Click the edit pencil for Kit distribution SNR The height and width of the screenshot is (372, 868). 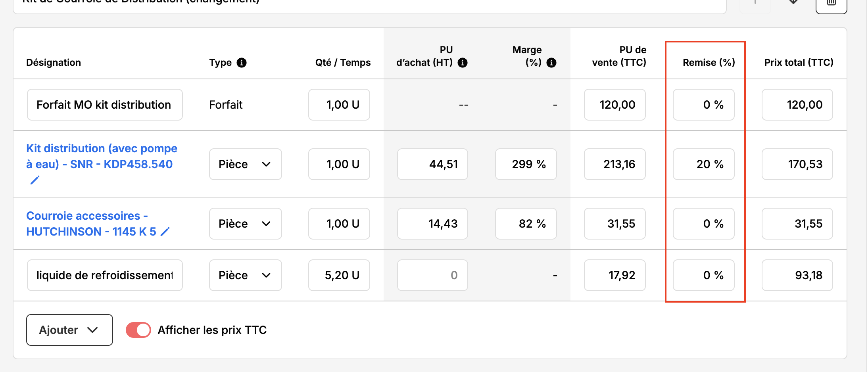(x=35, y=180)
